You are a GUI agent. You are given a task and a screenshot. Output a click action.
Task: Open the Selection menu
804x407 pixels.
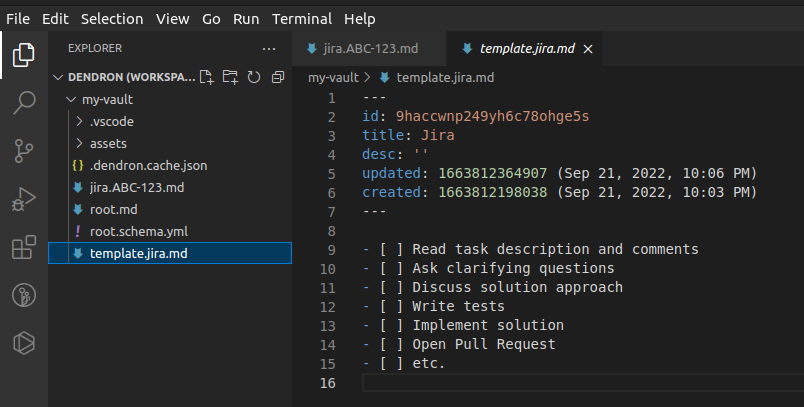[112, 19]
